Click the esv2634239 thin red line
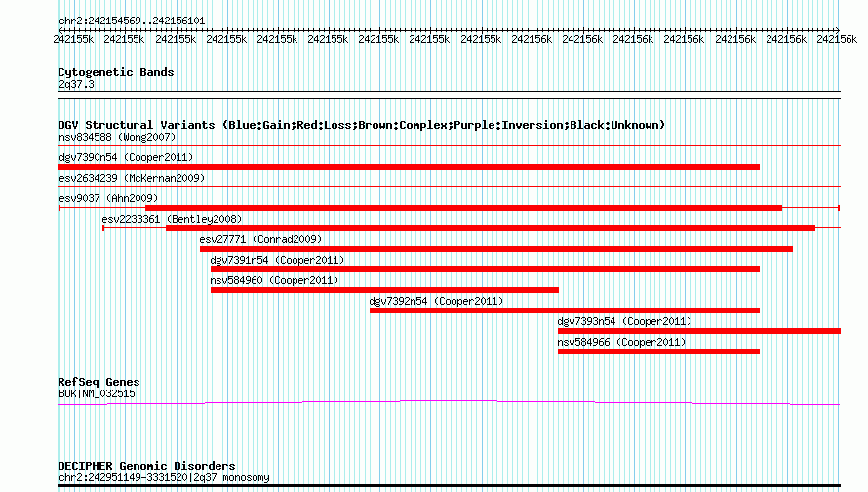 (449, 187)
